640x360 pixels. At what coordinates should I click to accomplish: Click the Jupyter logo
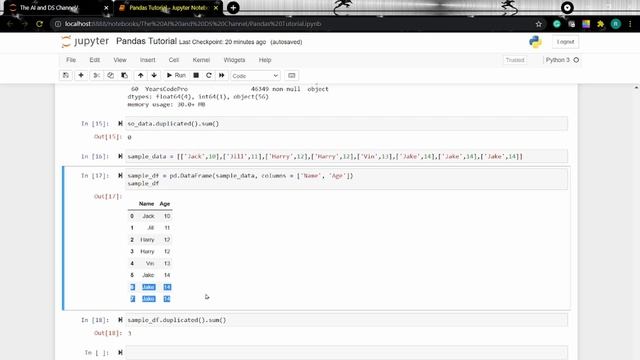[x=85, y=41]
